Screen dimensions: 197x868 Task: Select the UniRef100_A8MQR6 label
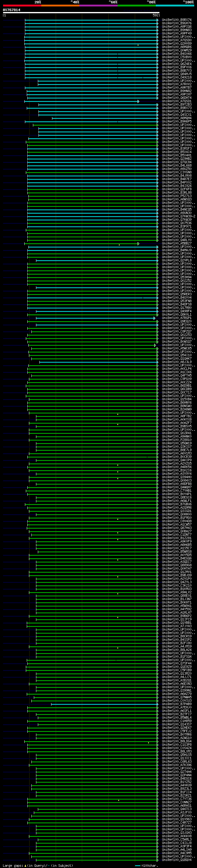(177, 47)
